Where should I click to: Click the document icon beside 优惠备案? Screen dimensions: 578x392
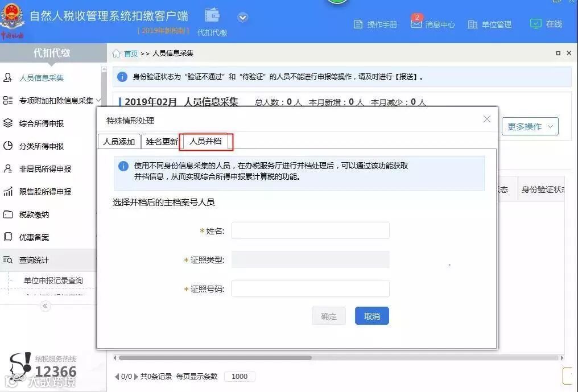tap(8, 237)
